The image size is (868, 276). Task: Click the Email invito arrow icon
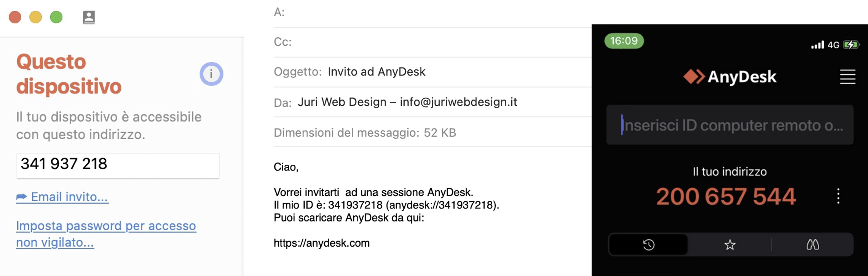pyautogui.click(x=22, y=197)
